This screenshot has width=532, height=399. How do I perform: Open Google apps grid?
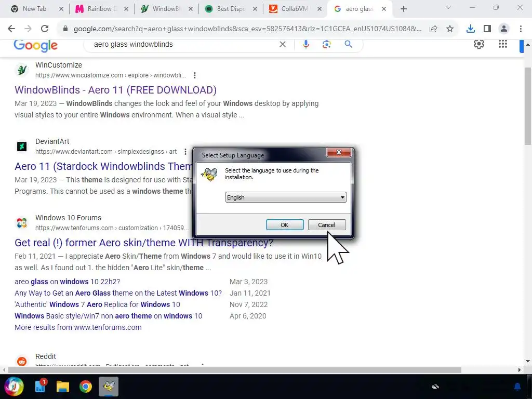pyautogui.click(x=503, y=44)
